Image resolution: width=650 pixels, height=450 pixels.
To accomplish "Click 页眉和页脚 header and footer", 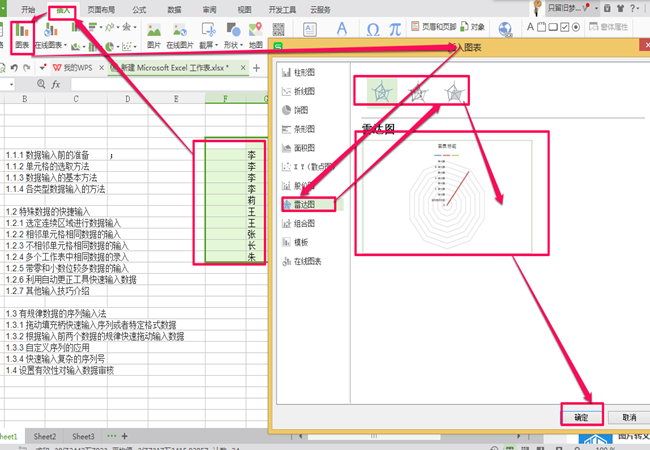I will [x=434, y=27].
